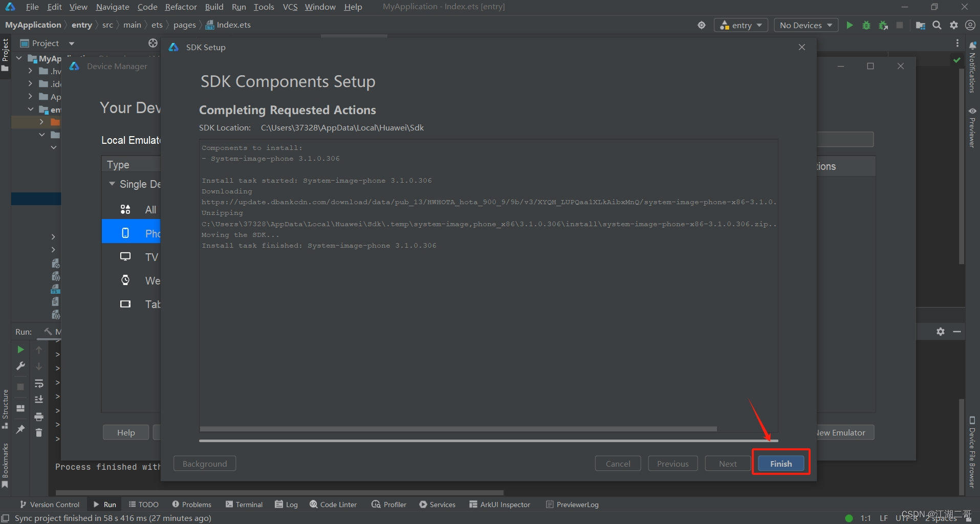Click Help button in Device Manager

coord(126,432)
